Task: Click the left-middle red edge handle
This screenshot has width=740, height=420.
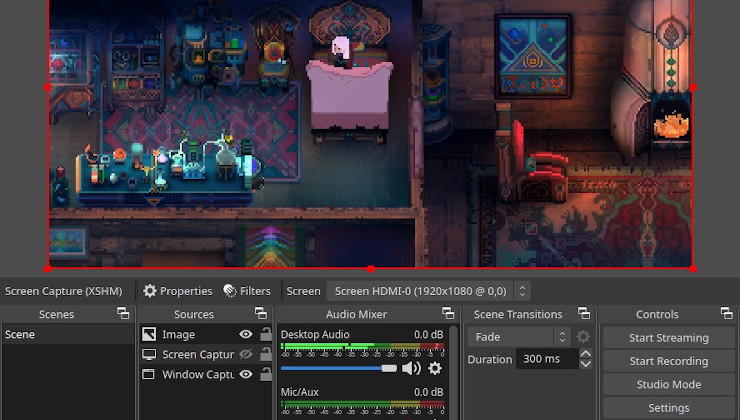Action: pyautogui.click(x=48, y=87)
